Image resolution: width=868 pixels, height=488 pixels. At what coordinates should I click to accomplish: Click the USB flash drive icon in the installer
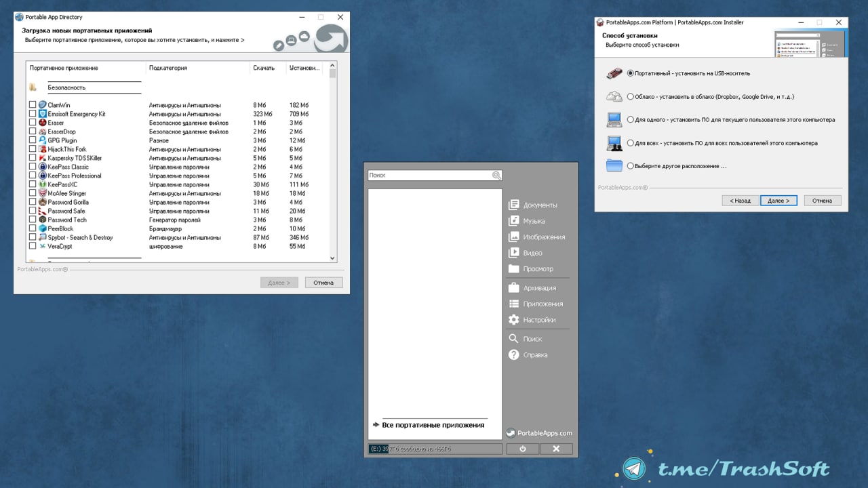click(614, 73)
